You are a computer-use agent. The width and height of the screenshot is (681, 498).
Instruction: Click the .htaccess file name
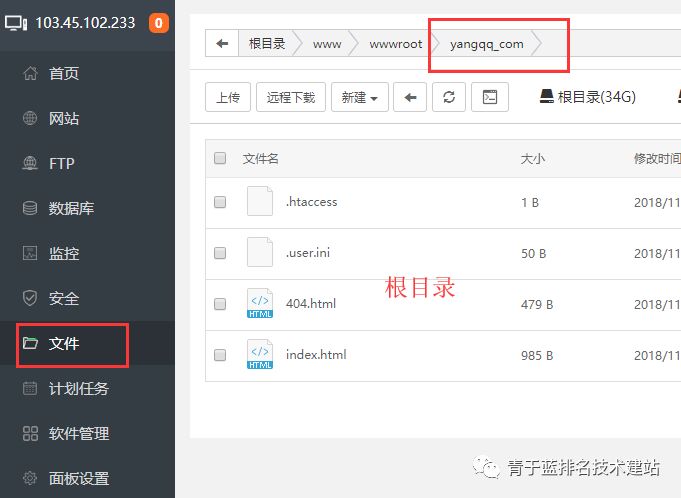tap(311, 202)
